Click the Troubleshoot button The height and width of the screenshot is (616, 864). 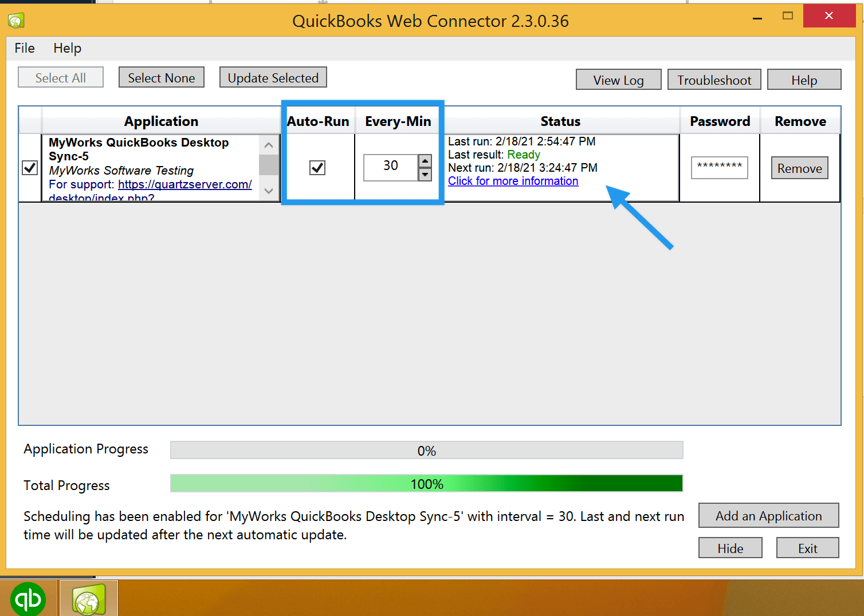point(714,80)
